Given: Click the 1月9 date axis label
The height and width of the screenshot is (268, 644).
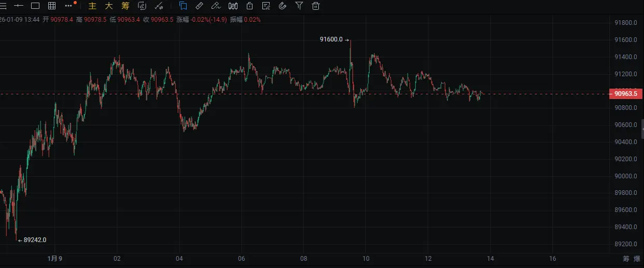Looking at the screenshot, I should (x=54, y=258).
